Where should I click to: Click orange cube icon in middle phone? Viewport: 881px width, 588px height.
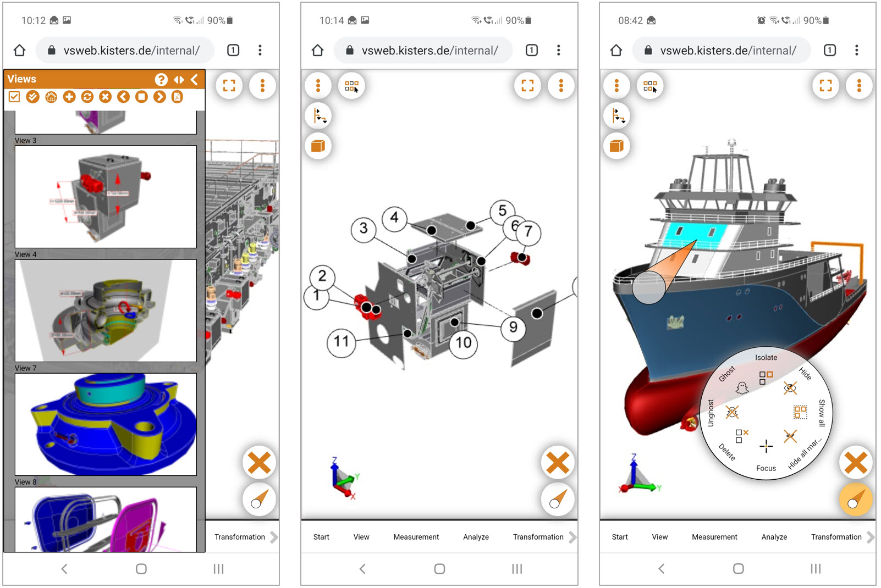point(318,146)
